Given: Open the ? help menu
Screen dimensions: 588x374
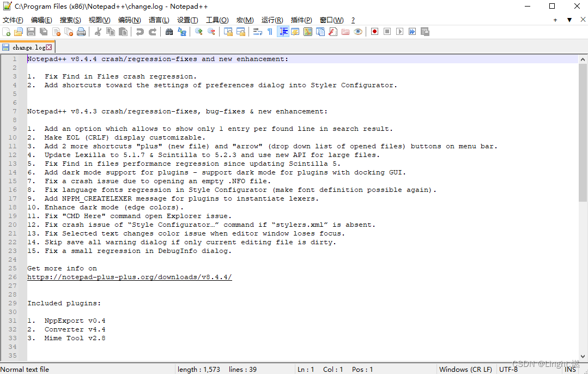Looking at the screenshot, I should point(353,20).
